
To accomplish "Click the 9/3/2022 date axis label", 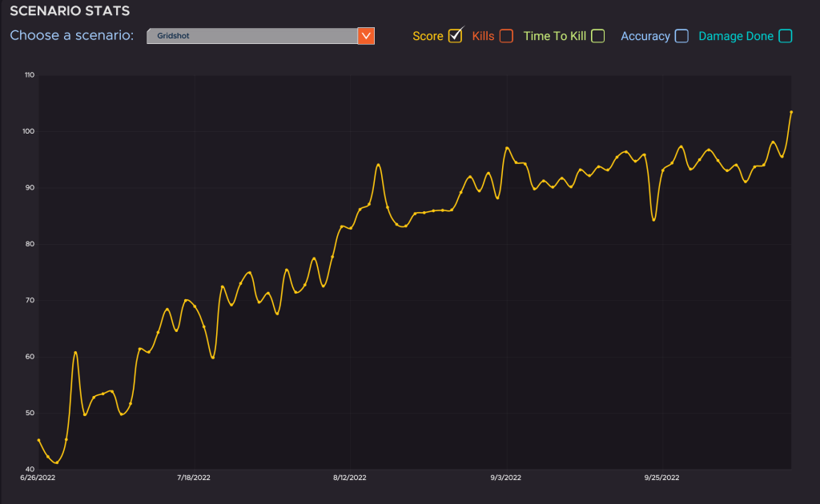I will pos(506,478).
